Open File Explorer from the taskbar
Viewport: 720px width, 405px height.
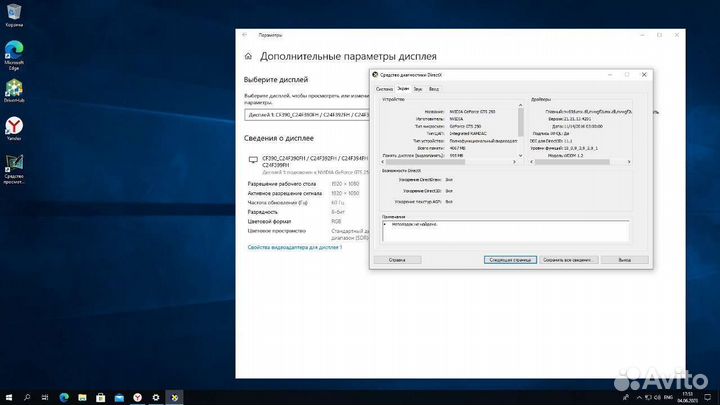pos(82,397)
